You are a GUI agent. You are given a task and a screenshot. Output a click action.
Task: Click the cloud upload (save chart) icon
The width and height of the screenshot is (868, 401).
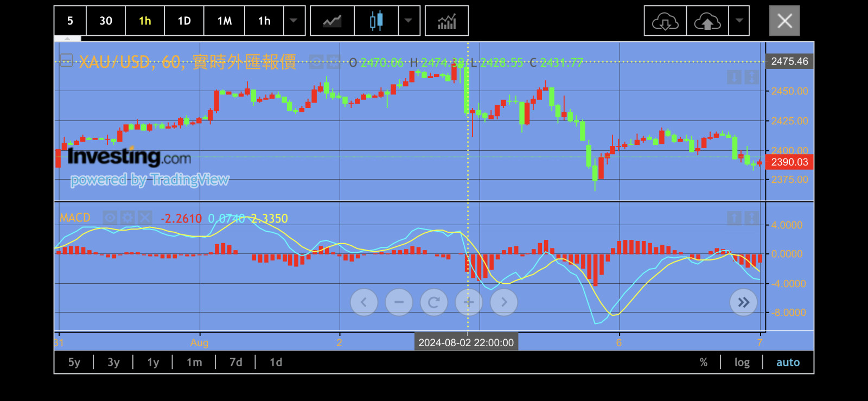tap(707, 21)
